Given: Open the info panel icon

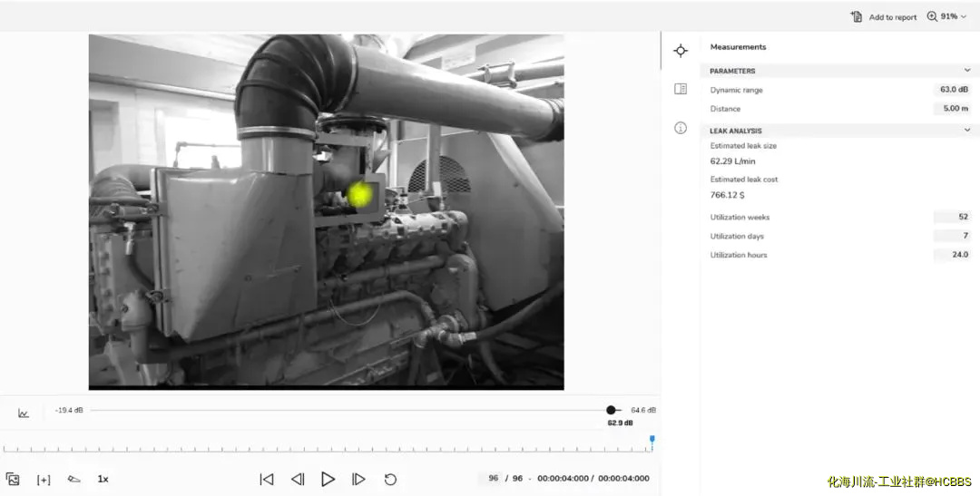Looking at the screenshot, I should (681, 128).
